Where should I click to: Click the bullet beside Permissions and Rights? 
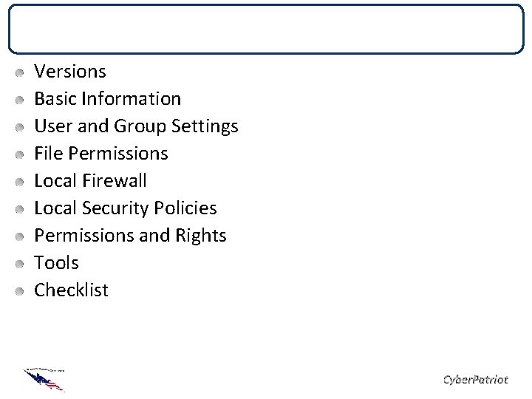(x=20, y=237)
